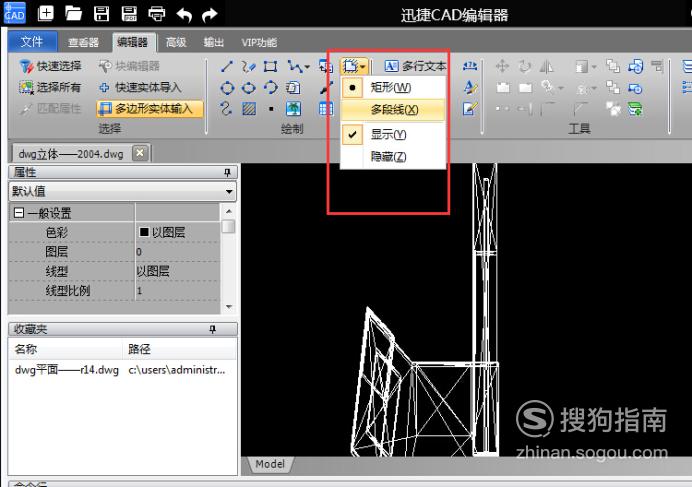Select the Rectangle (W) radio option
The image size is (692, 487).
tap(391, 87)
